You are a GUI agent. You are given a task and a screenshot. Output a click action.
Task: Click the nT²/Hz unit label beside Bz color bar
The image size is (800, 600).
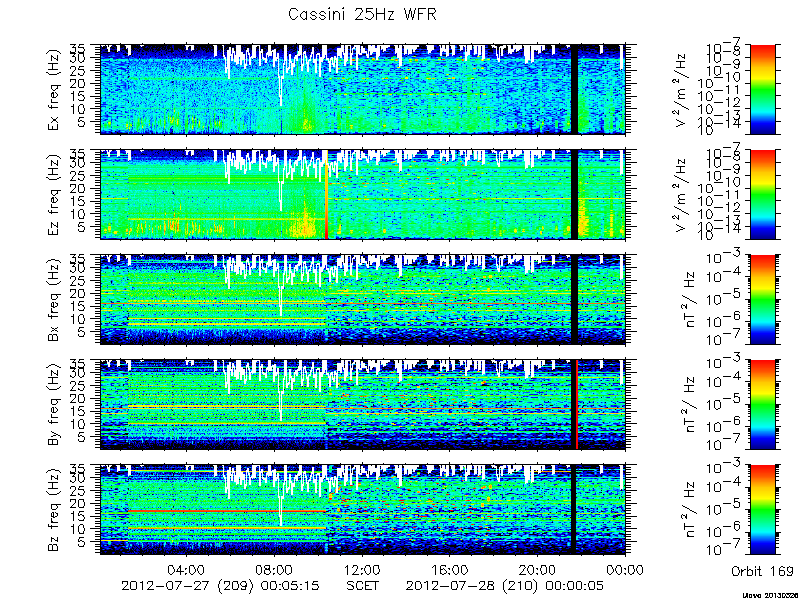[x=689, y=510]
